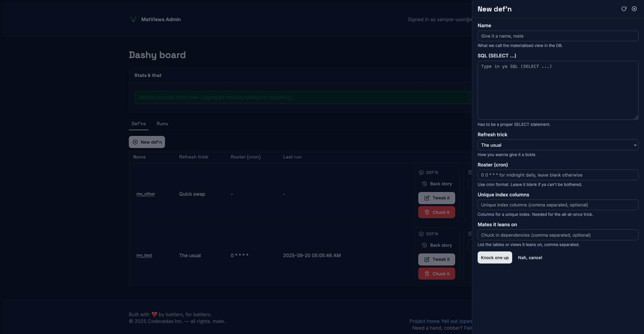This screenshot has width=644, height=334.
Task: Click into the SQL SELECT textarea
Action: [557, 90]
